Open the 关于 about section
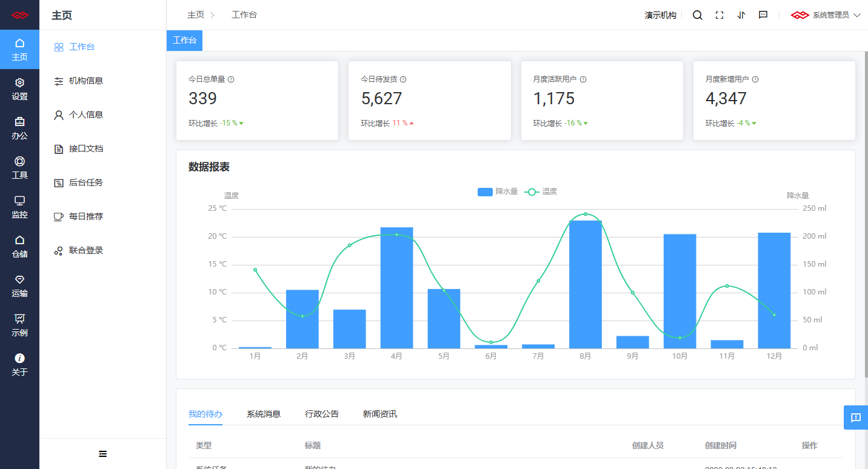 pos(19,364)
